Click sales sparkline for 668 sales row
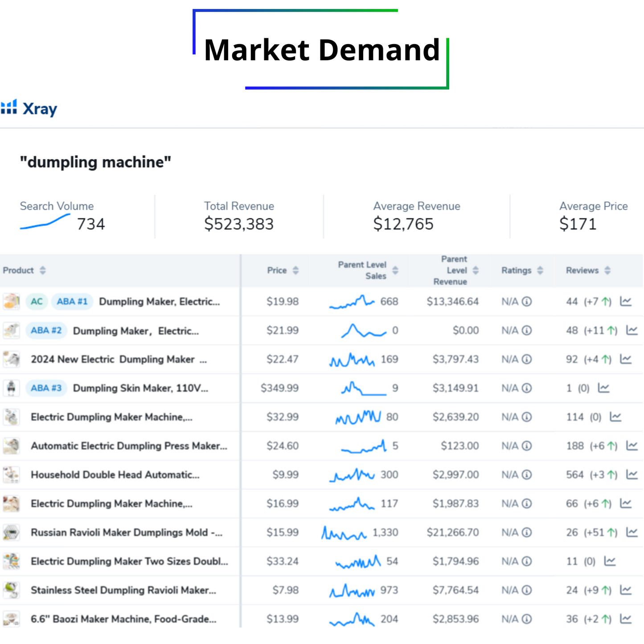The width and height of the screenshot is (644, 644). pos(352,302)
